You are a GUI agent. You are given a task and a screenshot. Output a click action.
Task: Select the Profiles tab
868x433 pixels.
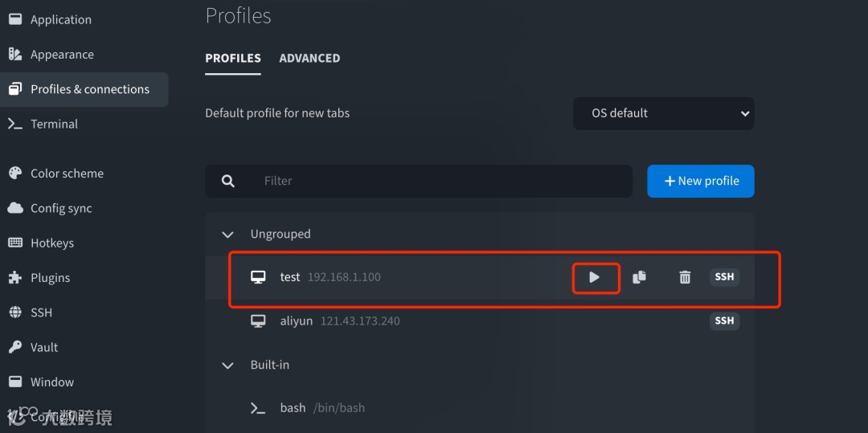[233, 58]
